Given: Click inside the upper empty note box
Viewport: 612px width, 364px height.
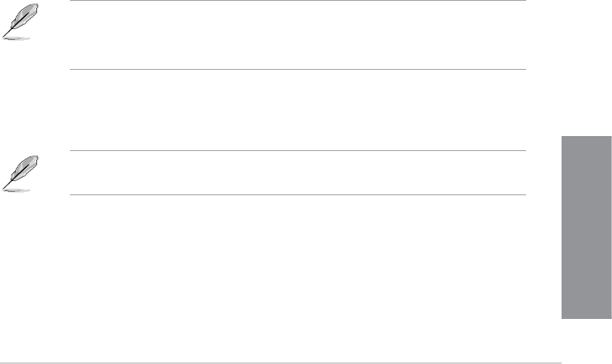Looking at the screenshot, I should [x=298, y=35].
